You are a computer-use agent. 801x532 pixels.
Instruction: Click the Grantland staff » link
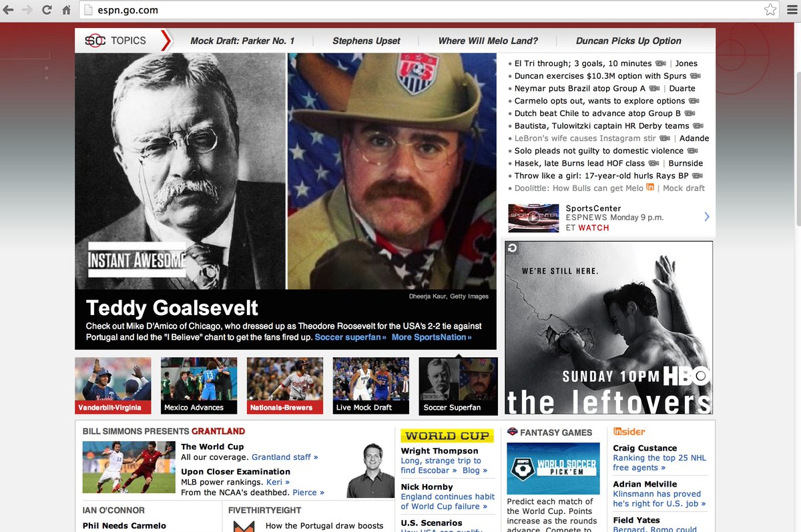[x=285, y=457]
